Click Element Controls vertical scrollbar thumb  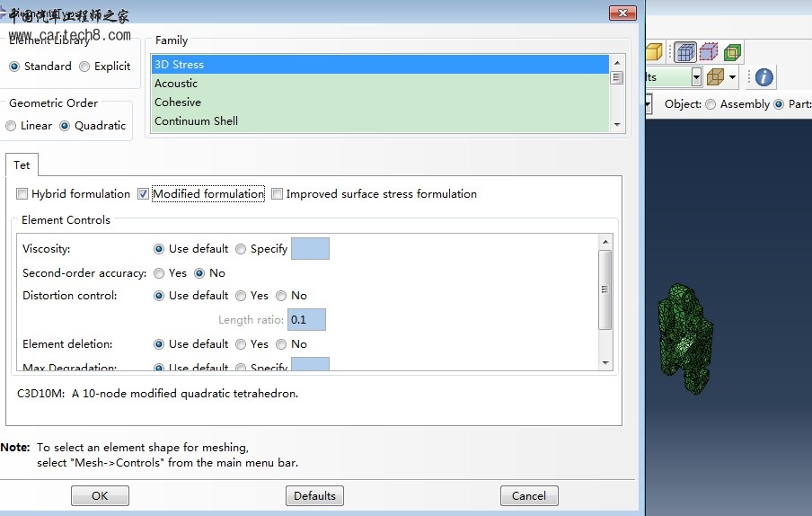coord(605,289)
